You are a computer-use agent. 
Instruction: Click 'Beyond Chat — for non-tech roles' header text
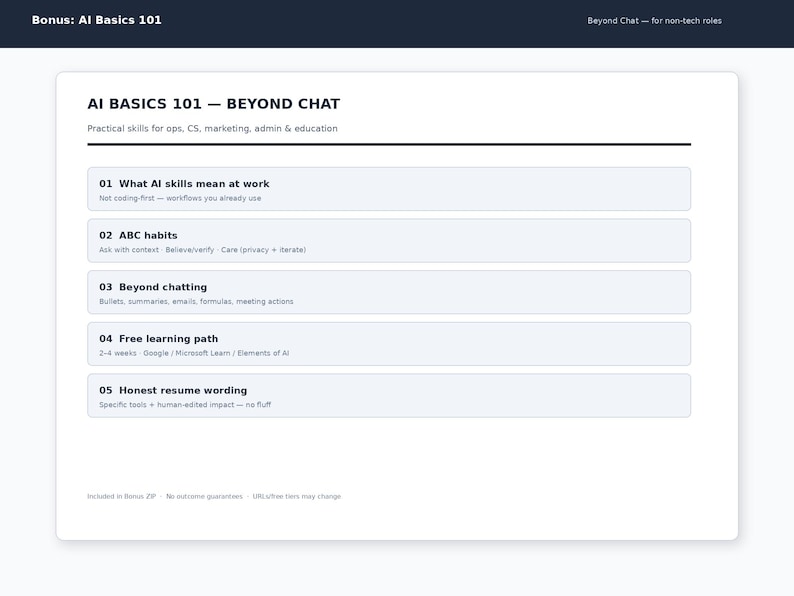coord(654,21)
